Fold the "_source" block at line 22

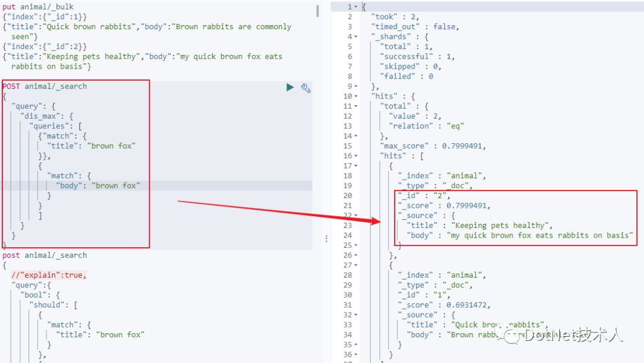[x=356, y=216]
